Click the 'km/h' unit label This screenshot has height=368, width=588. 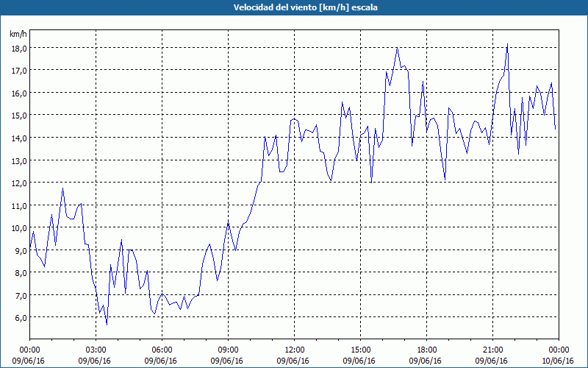[x=18, y=34]
